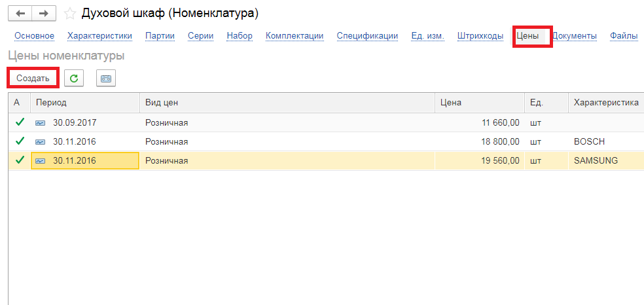Viewport: 644px width, 305px height.
Task: Sort by the Вид цен column header
Action: coord(287,103)
